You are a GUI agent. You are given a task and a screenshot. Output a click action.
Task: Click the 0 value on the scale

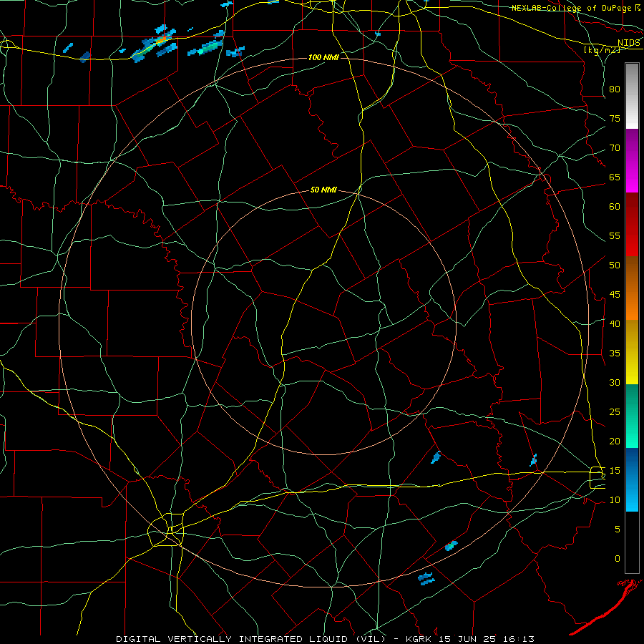pyautogui.click(x=618, y=559)
